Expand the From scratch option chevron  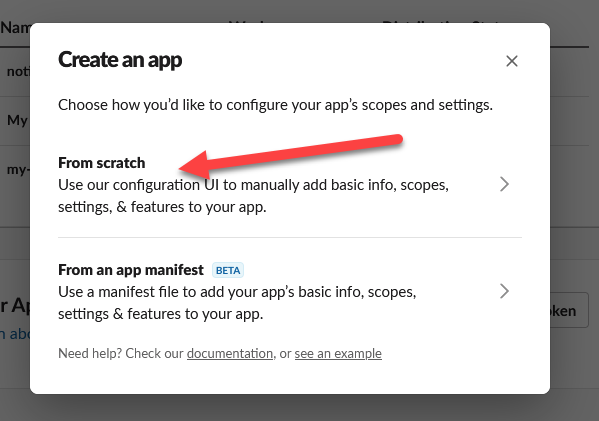(504, 184)
